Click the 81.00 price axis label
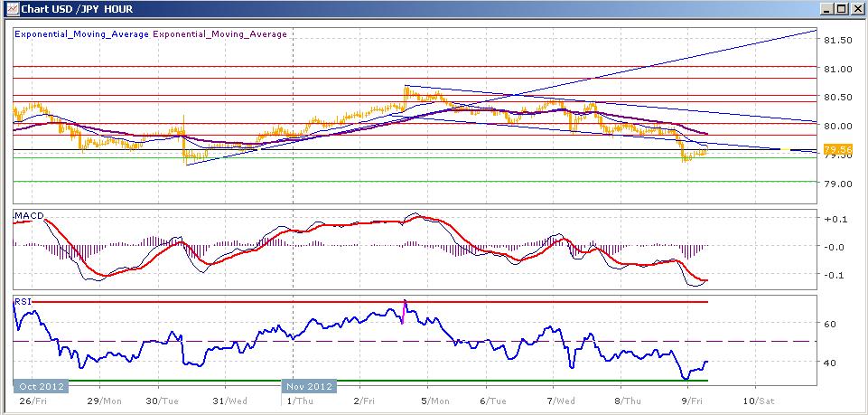 837,69
